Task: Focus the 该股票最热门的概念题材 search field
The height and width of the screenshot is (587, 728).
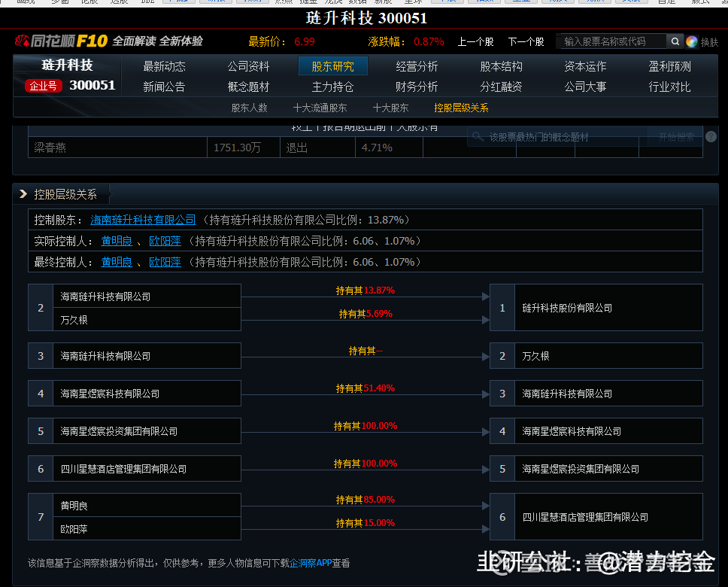Action: (x=557, y=137)
